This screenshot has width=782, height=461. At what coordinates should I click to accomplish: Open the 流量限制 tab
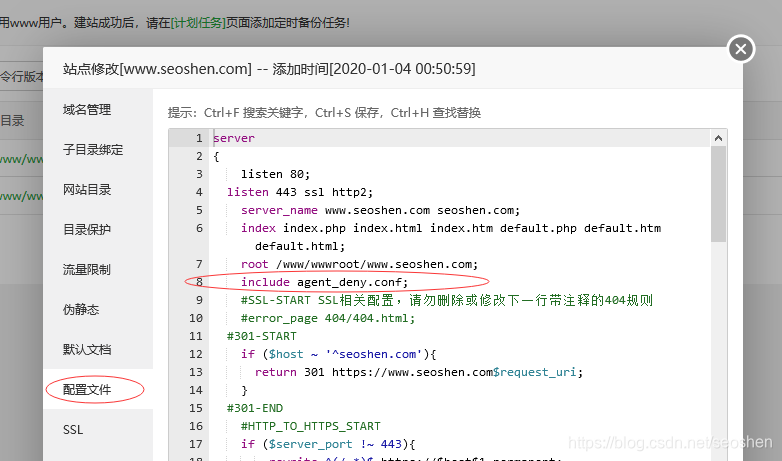[87, 269]
